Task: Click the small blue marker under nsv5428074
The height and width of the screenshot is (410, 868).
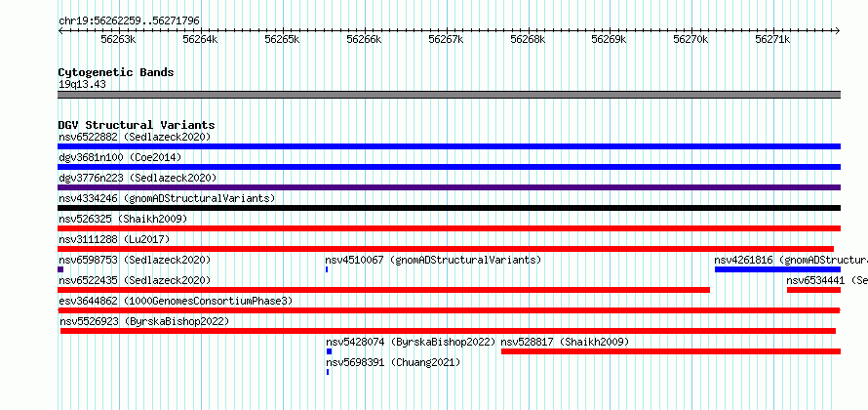Action: (329, 351)
